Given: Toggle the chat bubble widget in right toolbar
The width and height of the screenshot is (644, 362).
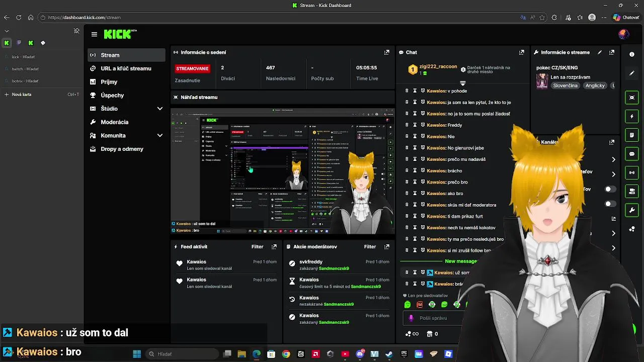Looking at the screenshot, I should click(632, 154).
